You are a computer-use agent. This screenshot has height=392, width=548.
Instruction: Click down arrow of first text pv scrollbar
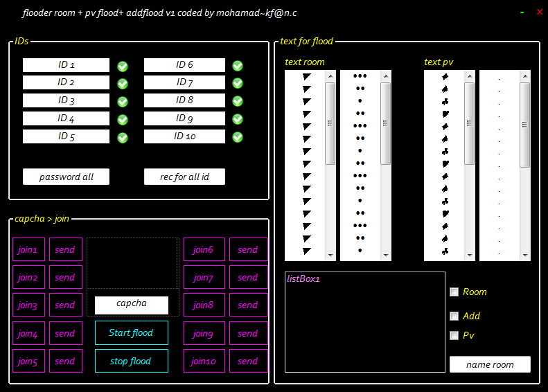tap(469, 256)
